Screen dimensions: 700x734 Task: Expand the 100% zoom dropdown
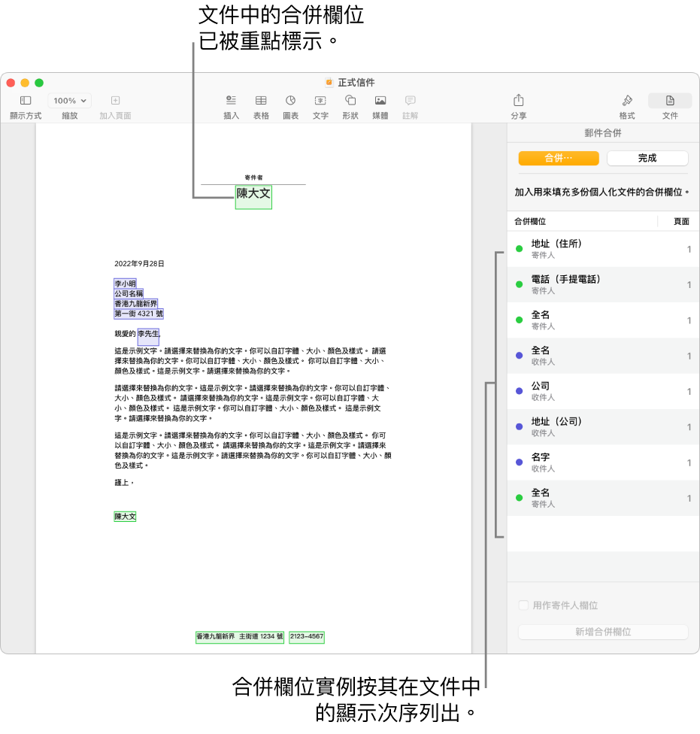pos(69,101)
